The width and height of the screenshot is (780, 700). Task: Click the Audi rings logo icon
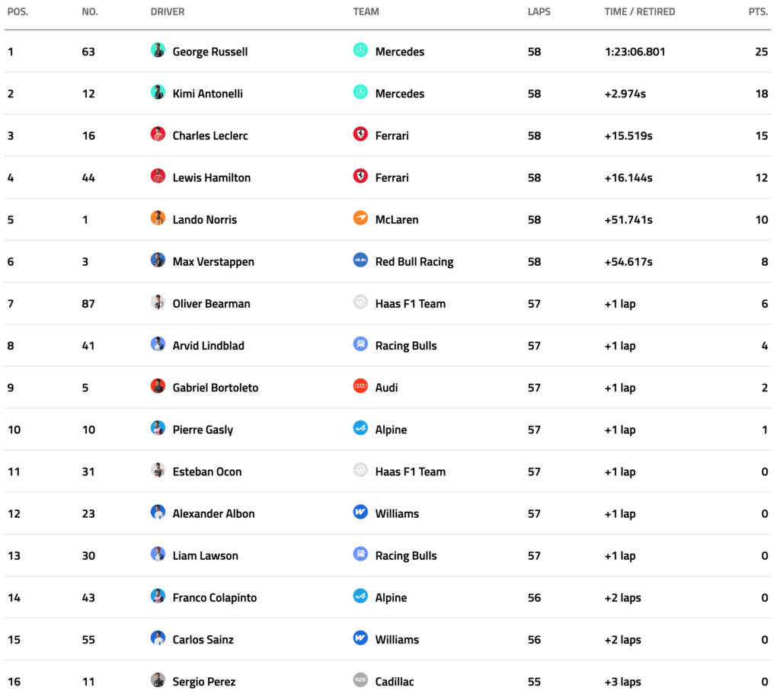click(360, 387)
